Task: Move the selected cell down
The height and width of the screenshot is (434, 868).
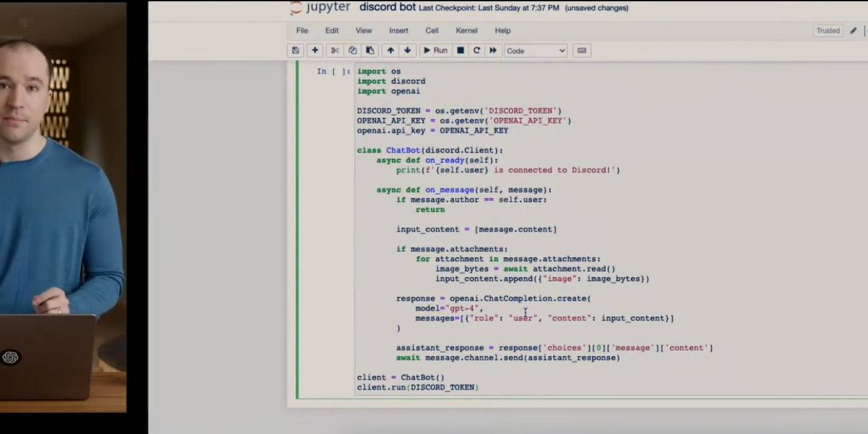Action: [407, 50]
